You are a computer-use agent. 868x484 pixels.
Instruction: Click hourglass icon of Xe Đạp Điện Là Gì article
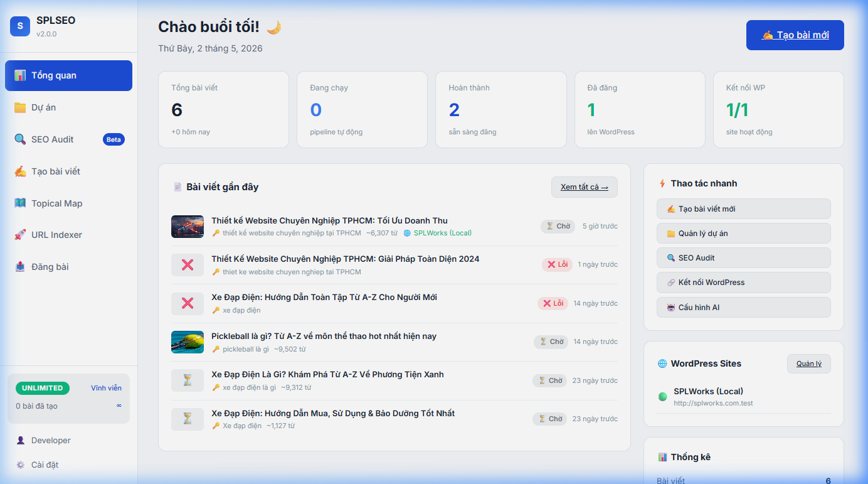[188, 380]
